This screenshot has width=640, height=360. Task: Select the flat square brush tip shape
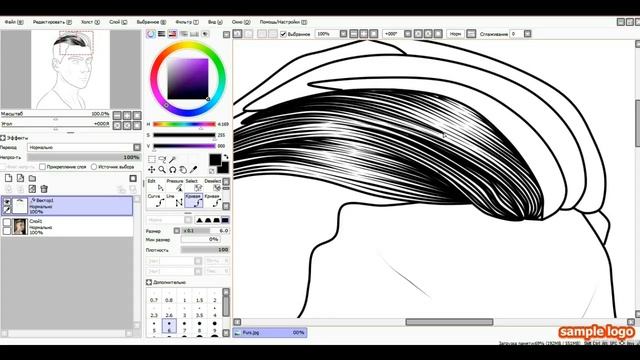[x=225, y=220]
